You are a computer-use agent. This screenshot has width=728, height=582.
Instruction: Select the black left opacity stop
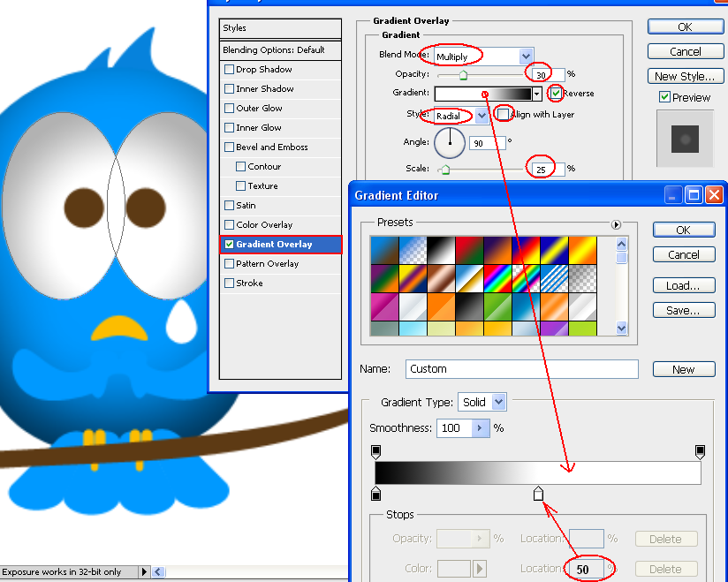point(376,451)
